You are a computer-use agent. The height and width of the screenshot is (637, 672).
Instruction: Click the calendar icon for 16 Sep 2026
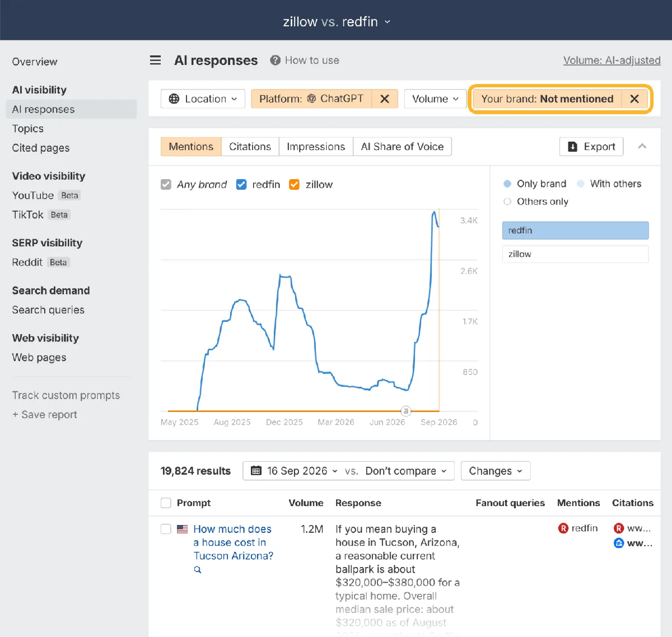256,471
